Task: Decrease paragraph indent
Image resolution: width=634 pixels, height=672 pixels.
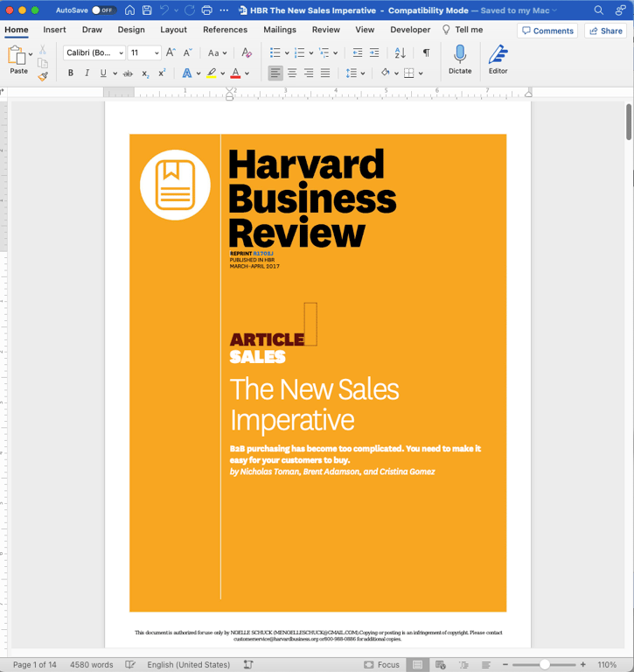Action: (x=358, y=52)
